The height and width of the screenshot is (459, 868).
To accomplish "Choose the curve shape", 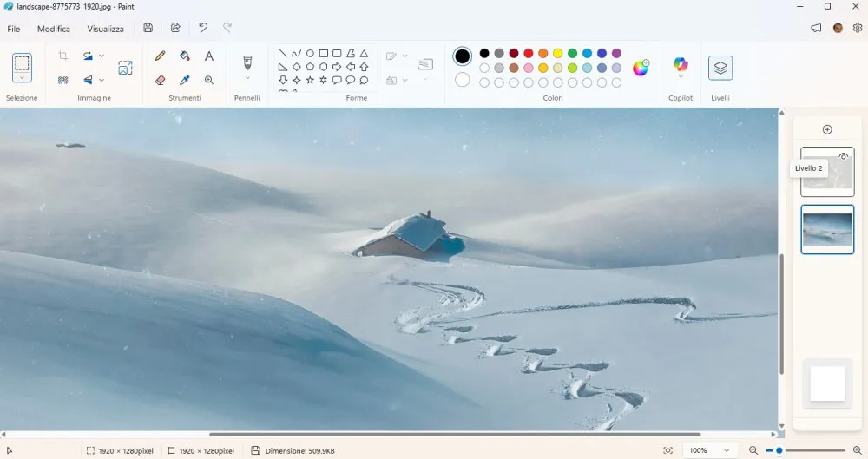I will tap(296, 53).
